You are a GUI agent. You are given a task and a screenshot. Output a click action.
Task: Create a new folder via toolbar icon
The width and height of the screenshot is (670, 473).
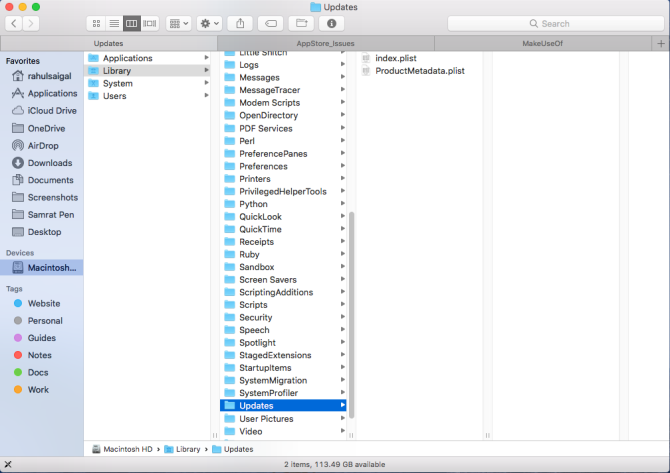point(302,24)
